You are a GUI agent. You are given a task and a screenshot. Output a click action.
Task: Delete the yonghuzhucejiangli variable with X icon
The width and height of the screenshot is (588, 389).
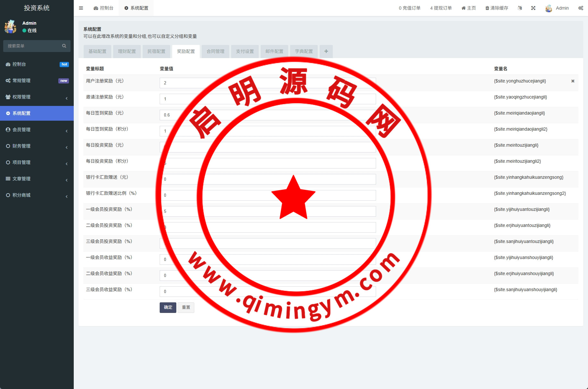point(573,81)
